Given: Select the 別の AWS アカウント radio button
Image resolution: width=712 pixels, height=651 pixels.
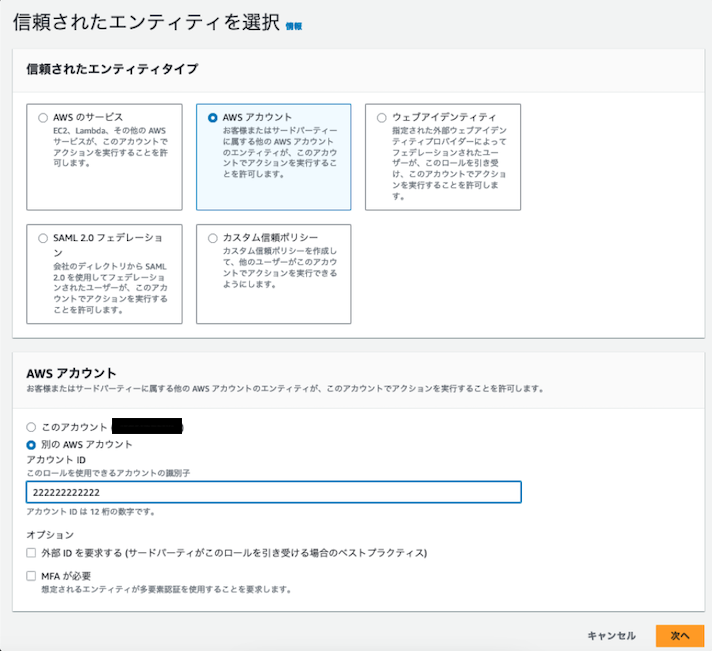Looking at the screenshot, I should 31,445.
